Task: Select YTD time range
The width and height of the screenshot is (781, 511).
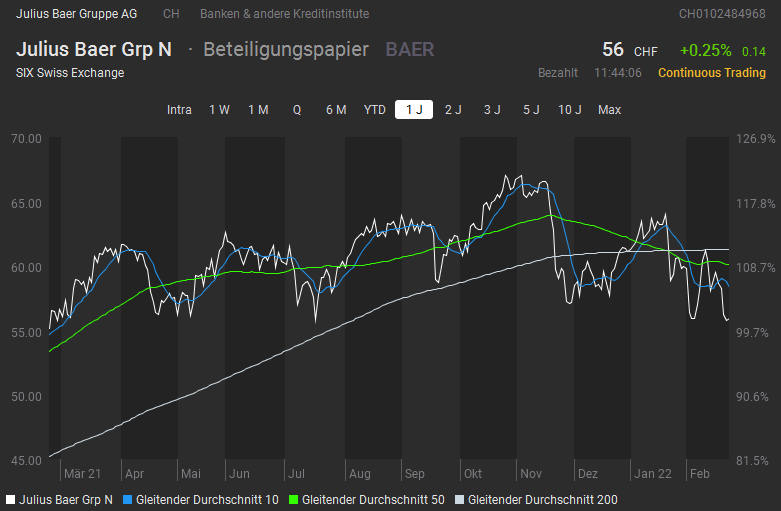Action: (x=375, y=110)
